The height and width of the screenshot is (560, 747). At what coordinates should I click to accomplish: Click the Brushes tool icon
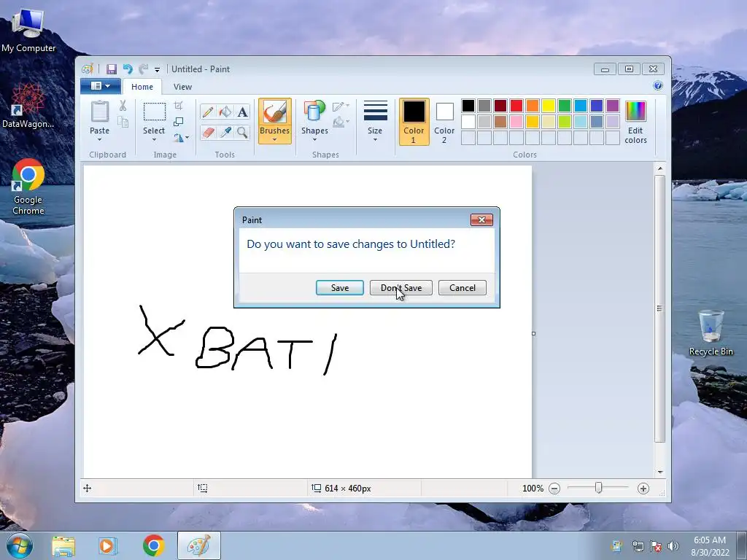(275, 112)
